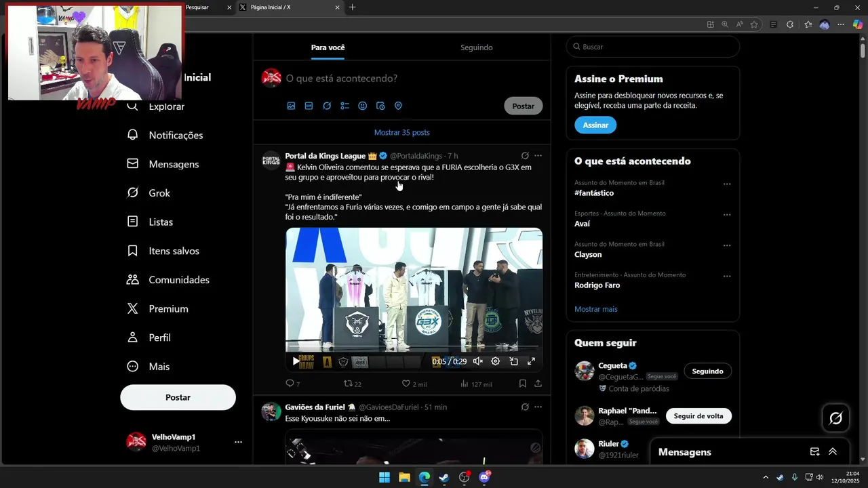The width and height of the screenshot is (868, 488).
Task: Open options for Clayson trend
Action: point(727,246)
